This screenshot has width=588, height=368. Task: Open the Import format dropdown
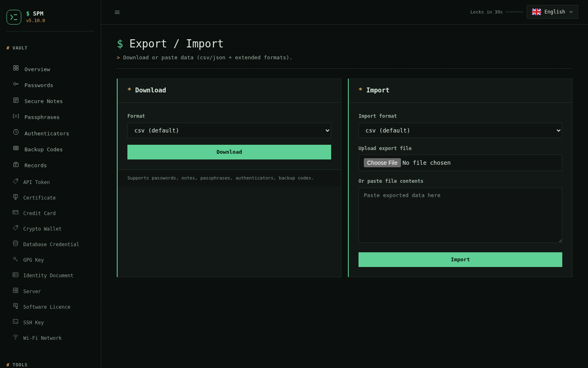pos(460,130)
